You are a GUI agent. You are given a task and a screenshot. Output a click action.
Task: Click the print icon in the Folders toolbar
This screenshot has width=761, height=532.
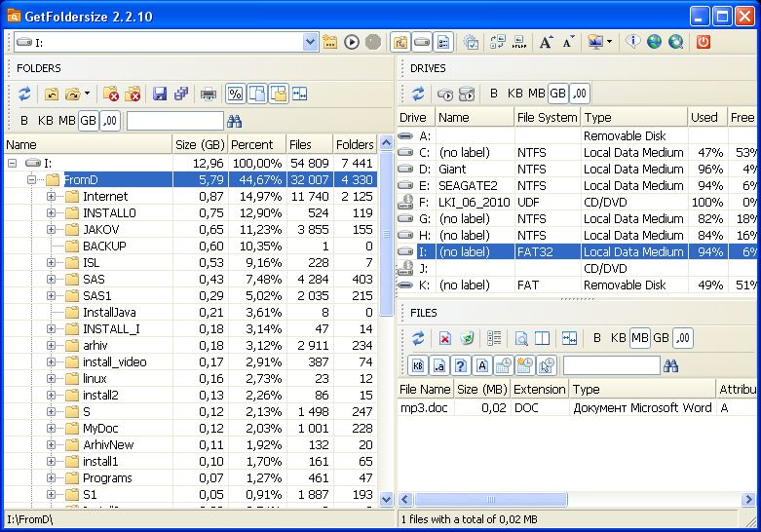pyautogui.click(x=209, y=95)
